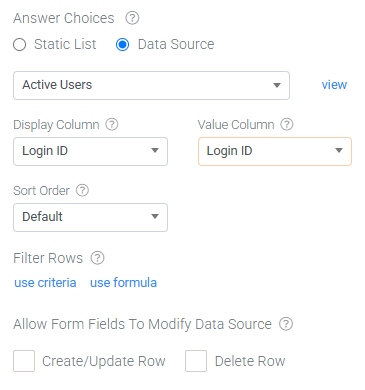This screenshot has height=390, width=365.
Task: Click the Value Column dropdown arrow
Action: (339, 151)
